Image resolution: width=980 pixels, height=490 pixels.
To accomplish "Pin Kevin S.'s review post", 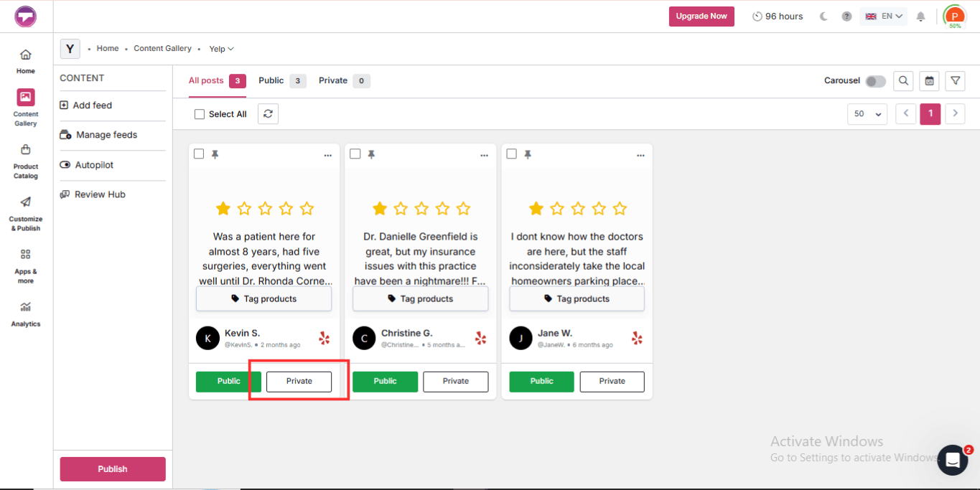I will point(215,155).
